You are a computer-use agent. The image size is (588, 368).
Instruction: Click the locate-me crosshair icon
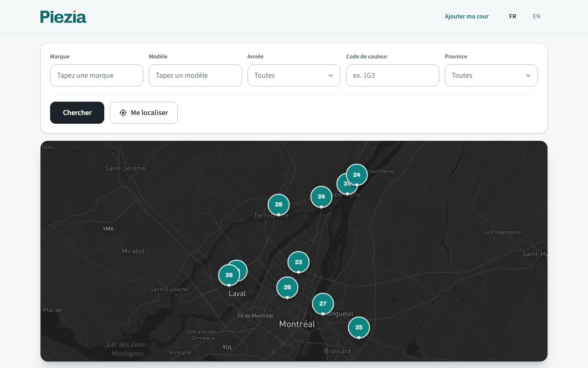coord(123,113)
